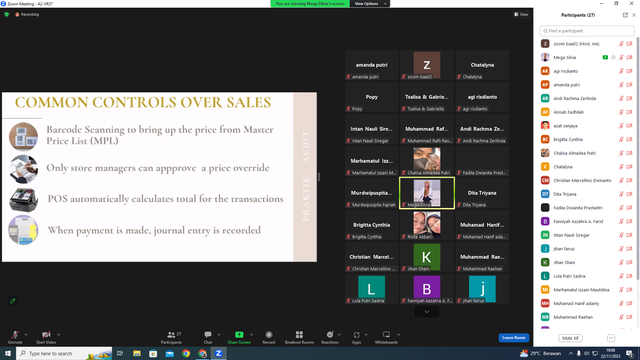The height and width of the screenshot is (360, 640).
Task: Expand video options arrow next to Start Video
Action: point(58,335)
